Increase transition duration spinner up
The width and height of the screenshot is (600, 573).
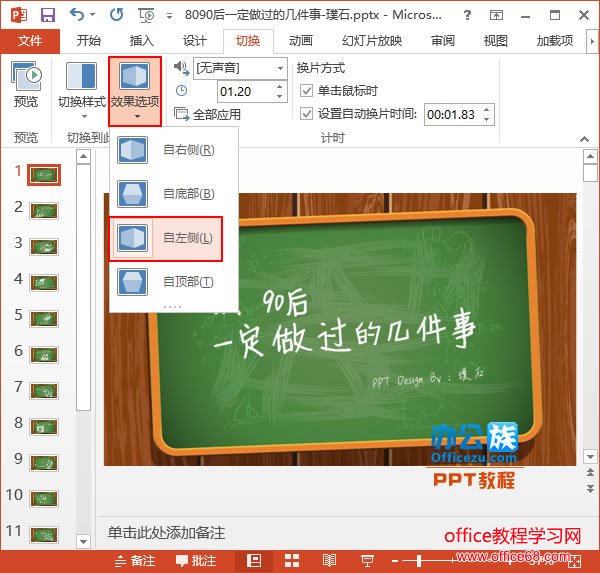(280, 87)
